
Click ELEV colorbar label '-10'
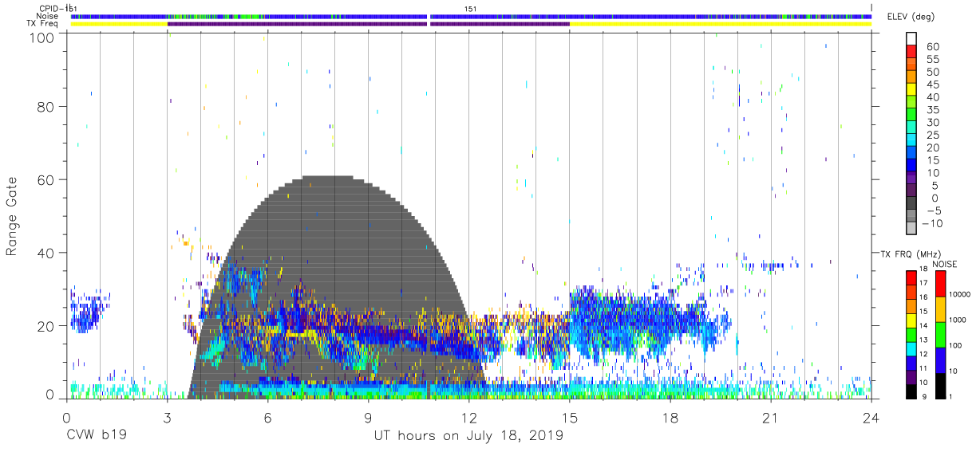click(x=933, y=223)
